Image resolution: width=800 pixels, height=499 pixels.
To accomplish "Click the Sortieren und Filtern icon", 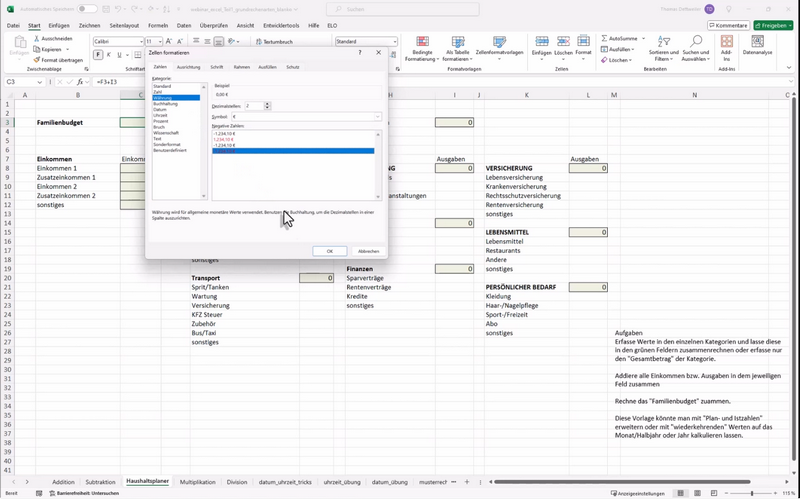I will 663,43.
